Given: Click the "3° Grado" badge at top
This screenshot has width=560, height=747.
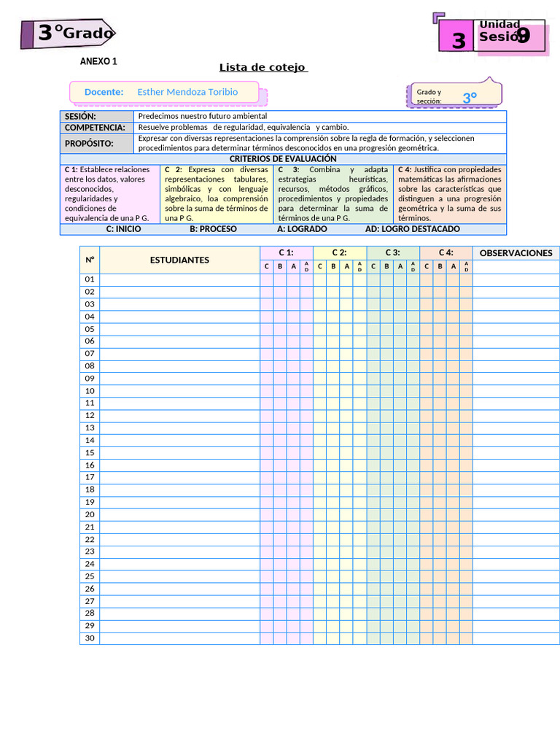Looking at the screenshot, I should (68, 34).
